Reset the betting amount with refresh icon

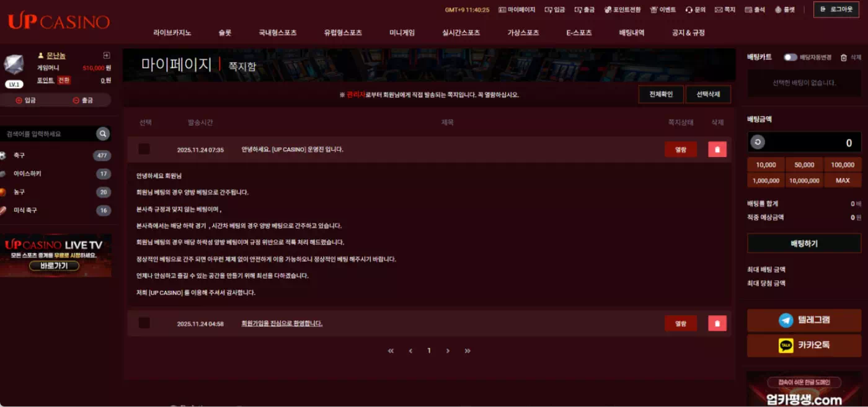(x=757, y=142)
